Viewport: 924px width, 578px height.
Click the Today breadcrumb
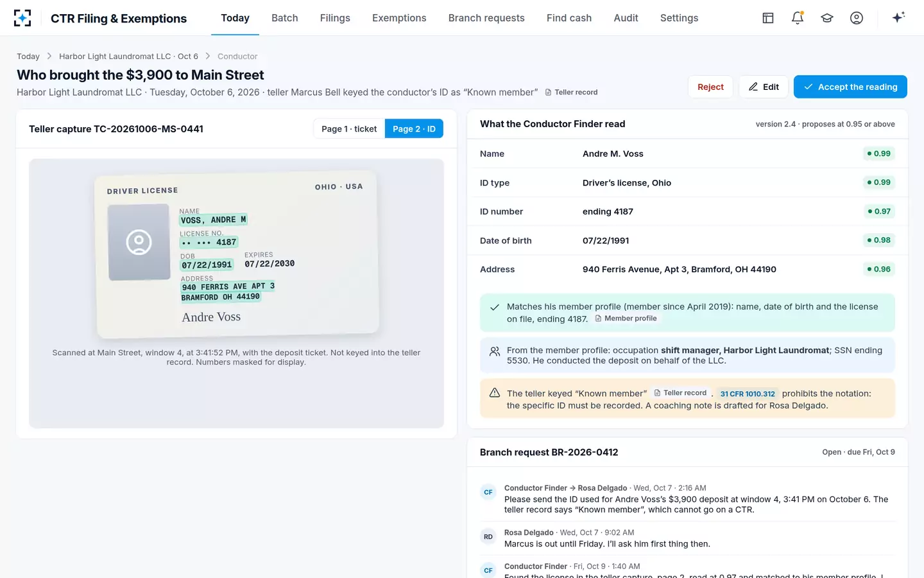coord(28,57)
